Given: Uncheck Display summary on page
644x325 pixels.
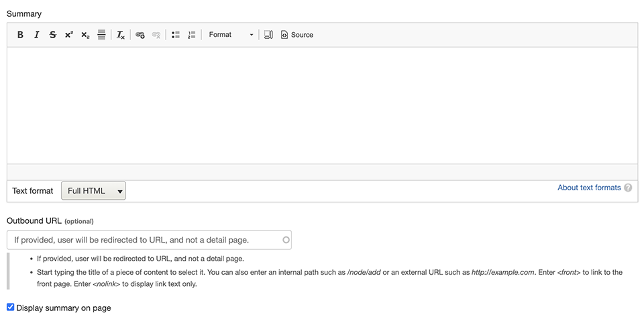Looking at the screenshot, I should point(11,307).
